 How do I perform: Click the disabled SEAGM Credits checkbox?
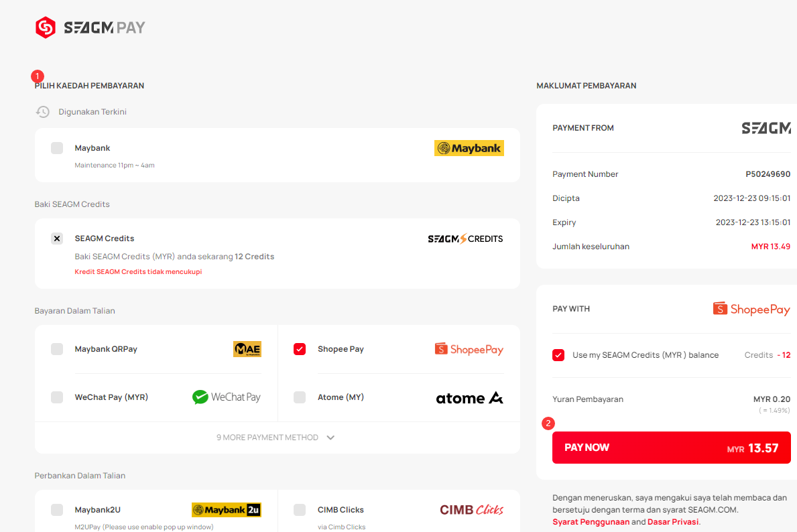tap(57, 239)
